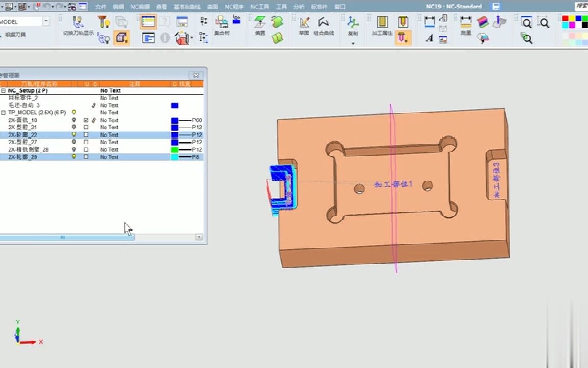Image resolution: width=588 pixels, height=368 pixels.
Task: Open the NC程序 menu
Action: pos(234,7)
